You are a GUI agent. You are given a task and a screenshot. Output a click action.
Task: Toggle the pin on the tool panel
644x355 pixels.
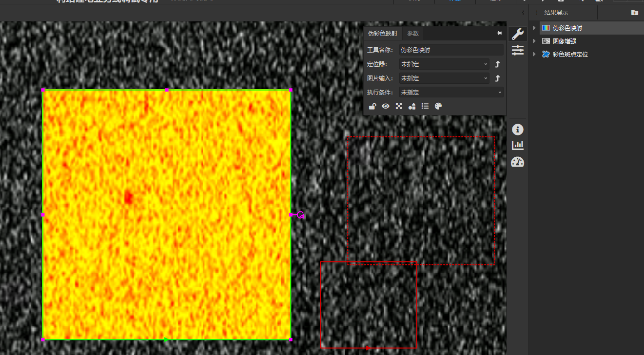[x=499, y=33]
